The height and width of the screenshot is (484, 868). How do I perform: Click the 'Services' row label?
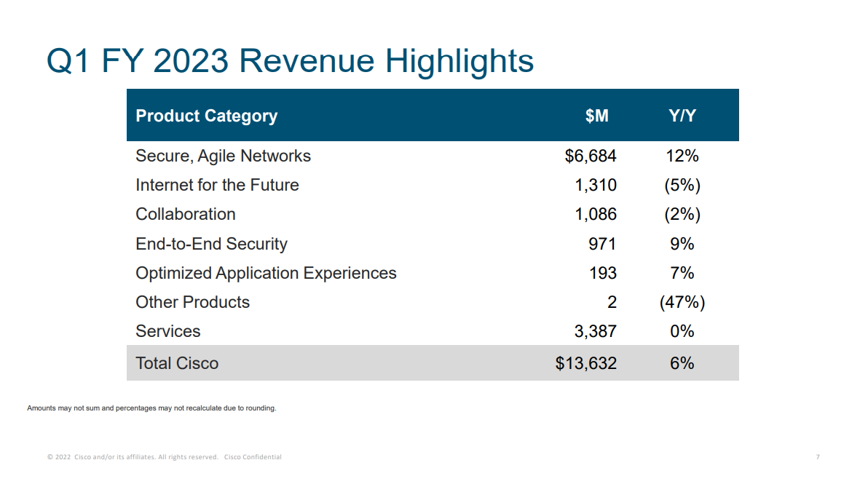(167, 331)
